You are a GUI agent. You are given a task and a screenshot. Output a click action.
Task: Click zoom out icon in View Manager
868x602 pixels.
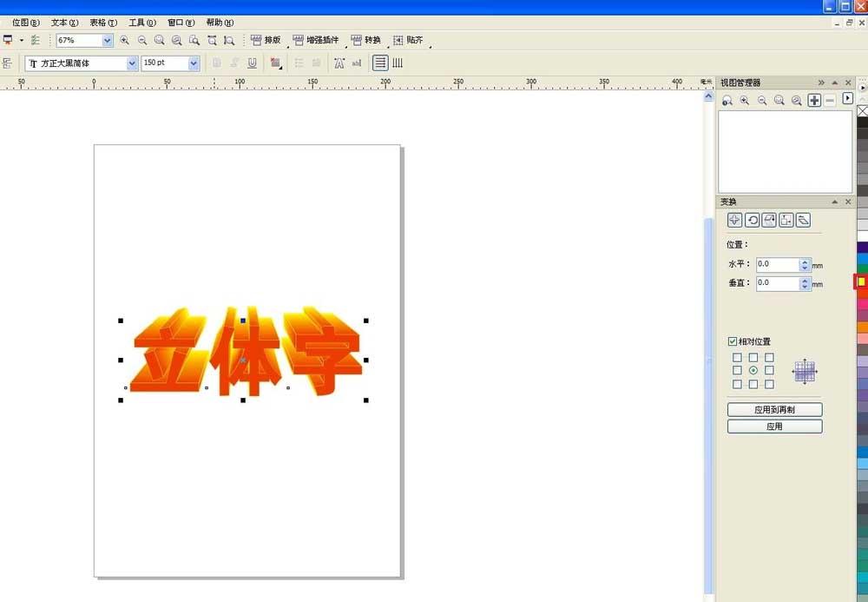tap(762, 100)
